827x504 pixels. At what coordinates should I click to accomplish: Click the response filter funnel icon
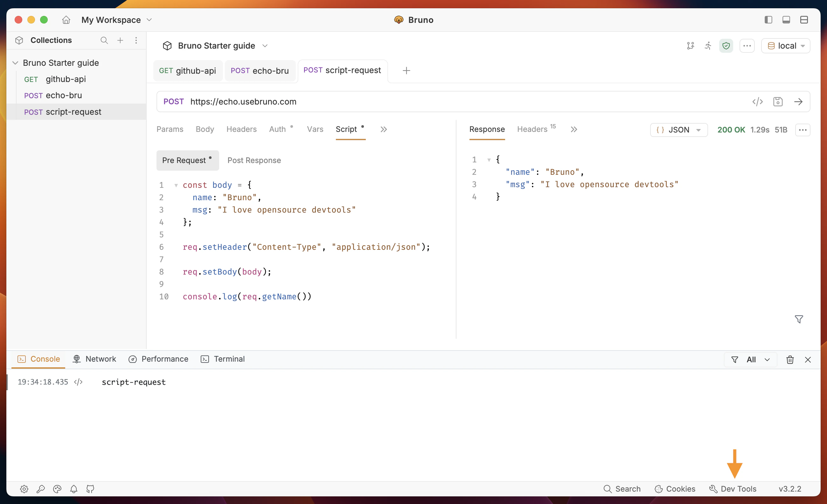(799, 319)
